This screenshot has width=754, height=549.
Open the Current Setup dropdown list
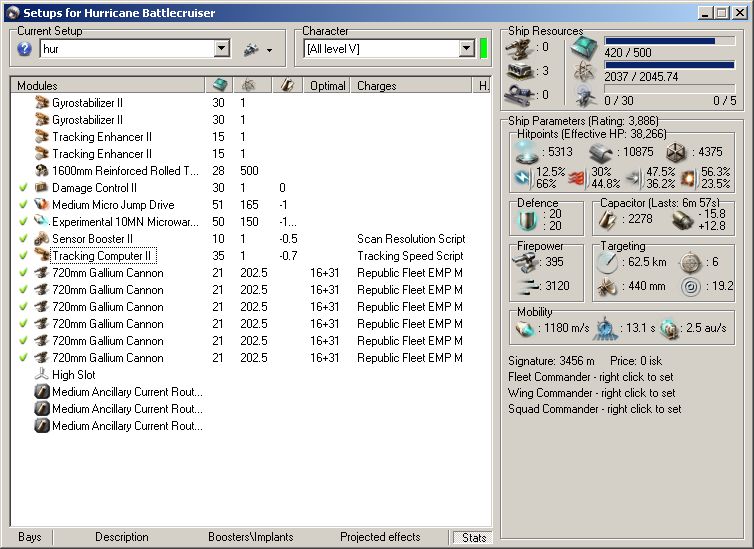[222, 49]
